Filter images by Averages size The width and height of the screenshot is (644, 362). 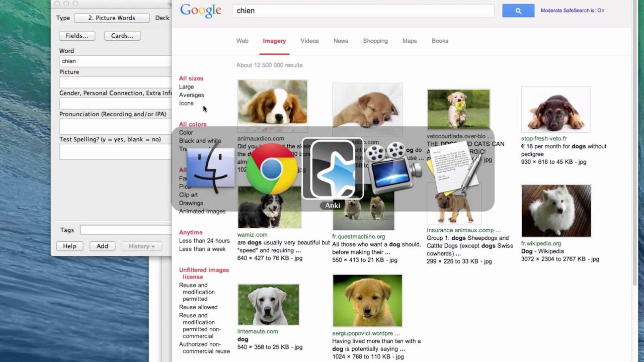192,95
